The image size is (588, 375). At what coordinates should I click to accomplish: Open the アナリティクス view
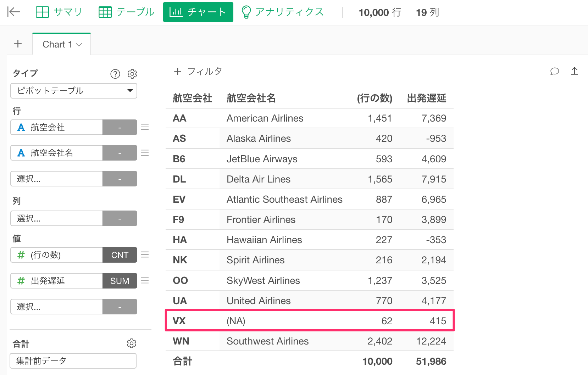coord(283,12)
